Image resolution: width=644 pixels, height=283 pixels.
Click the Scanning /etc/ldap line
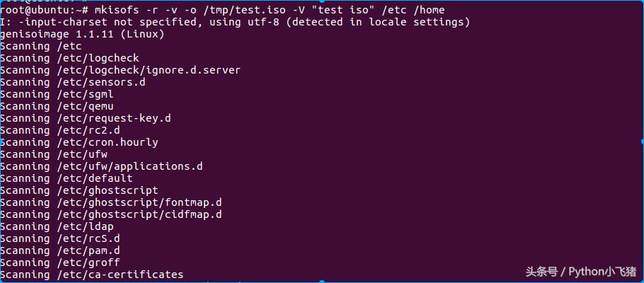click(57, 226)
